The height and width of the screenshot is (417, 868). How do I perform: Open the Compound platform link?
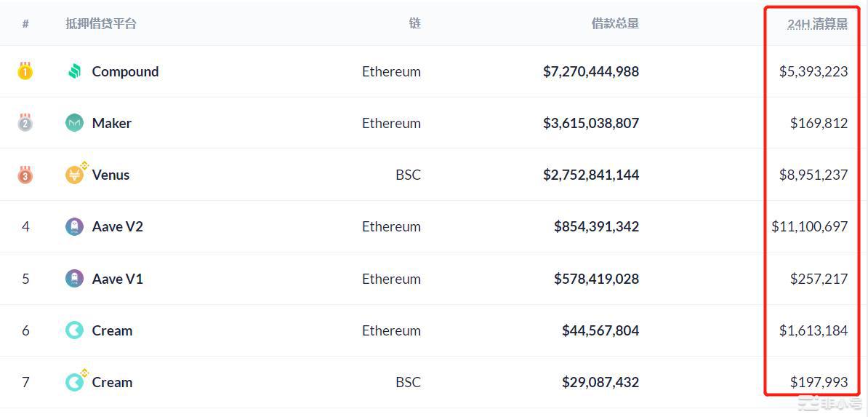(125, 71)
